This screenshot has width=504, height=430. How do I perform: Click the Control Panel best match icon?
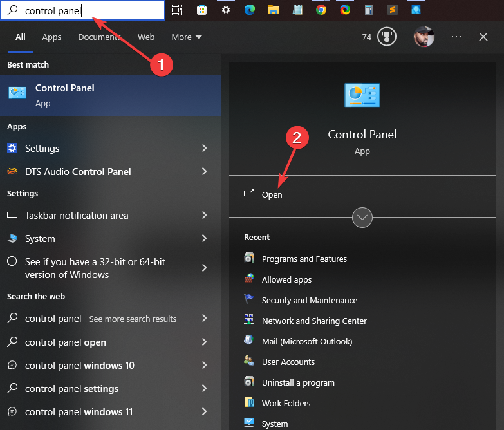pyautogui.click(x=17, y=93)
